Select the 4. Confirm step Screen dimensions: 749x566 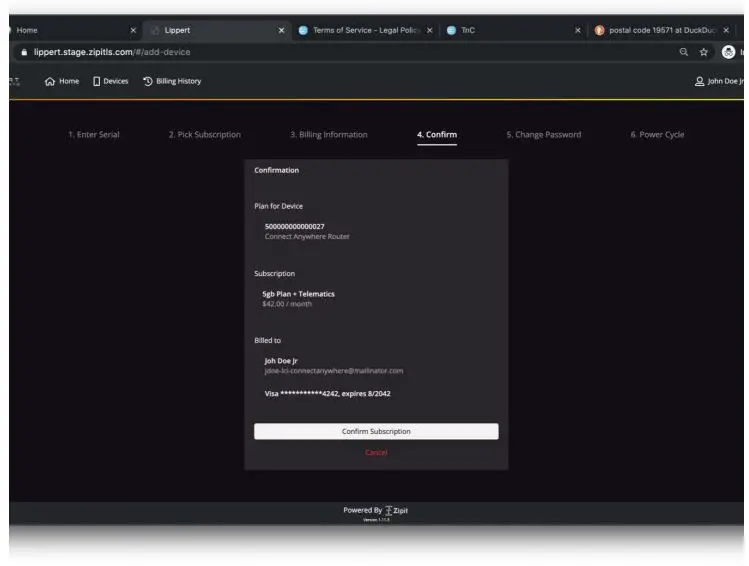point(437,135)
